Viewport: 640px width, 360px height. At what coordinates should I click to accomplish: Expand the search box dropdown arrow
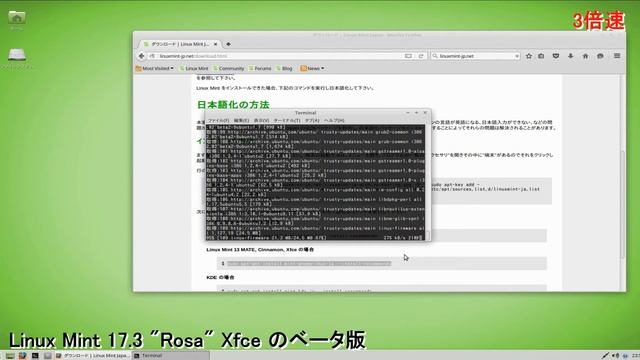(x=517, y=56)
